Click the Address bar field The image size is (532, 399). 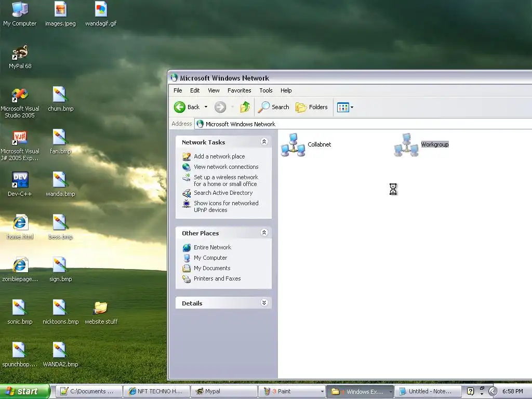tap(363, 124)
